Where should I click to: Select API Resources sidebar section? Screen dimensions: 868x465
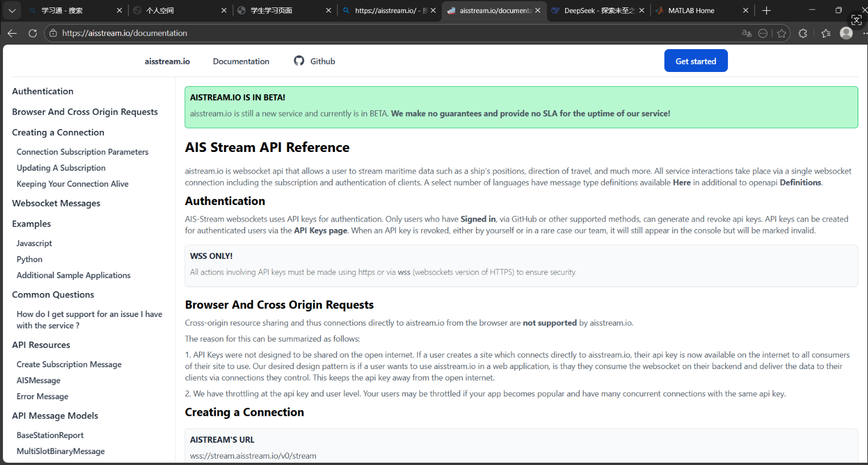(x=41, y=345)
